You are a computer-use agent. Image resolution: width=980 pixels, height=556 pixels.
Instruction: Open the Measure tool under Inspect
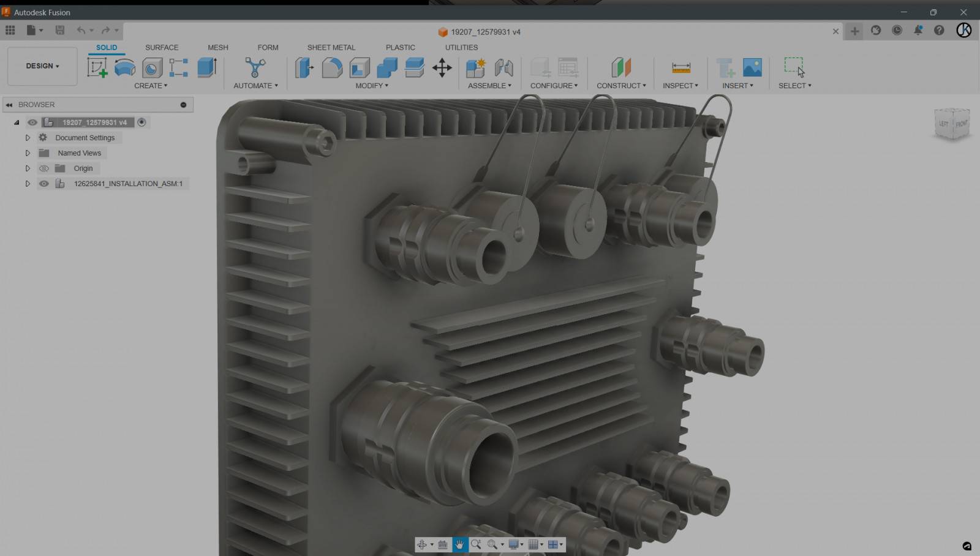[x=681, y=67]
